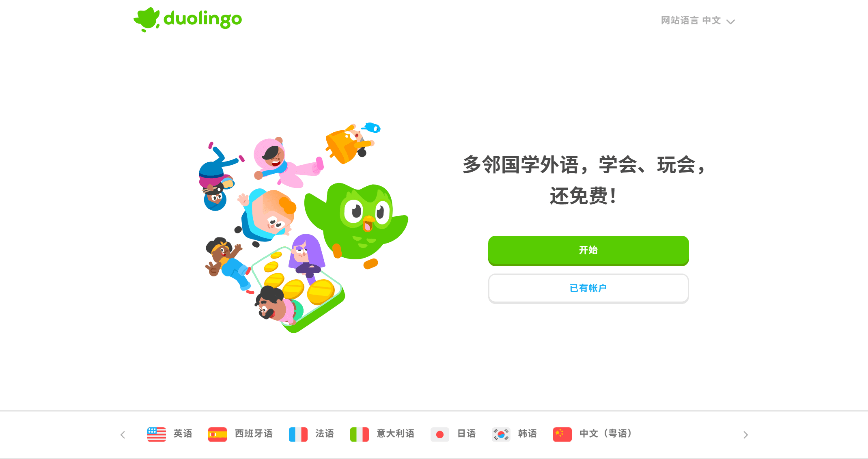Viewport: 868px width, 459px height.
Task: Click the duolingo wordmark text
Action: (202, 19)
